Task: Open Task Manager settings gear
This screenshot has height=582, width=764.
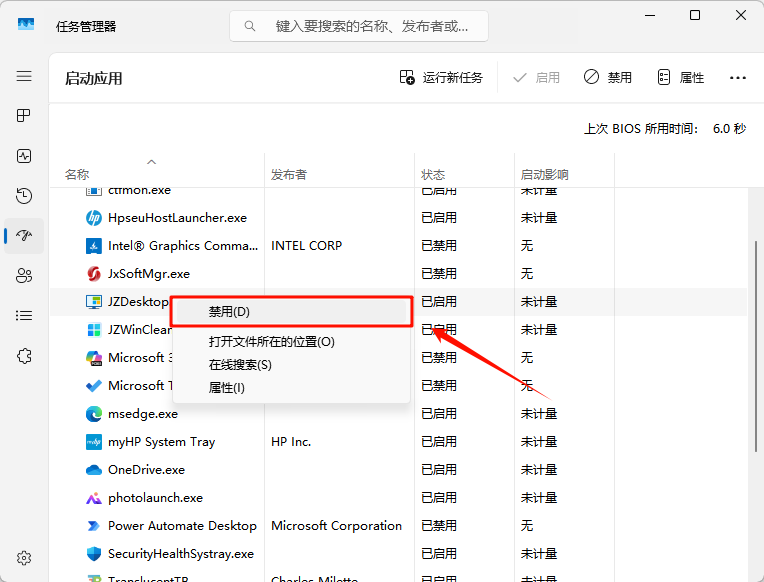Action: pos(24,558)
